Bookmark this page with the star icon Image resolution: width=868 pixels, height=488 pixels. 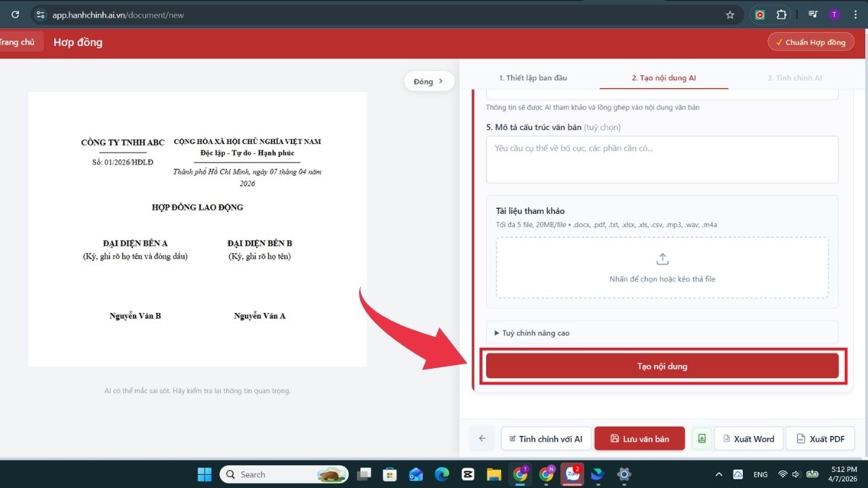[730, 14]
